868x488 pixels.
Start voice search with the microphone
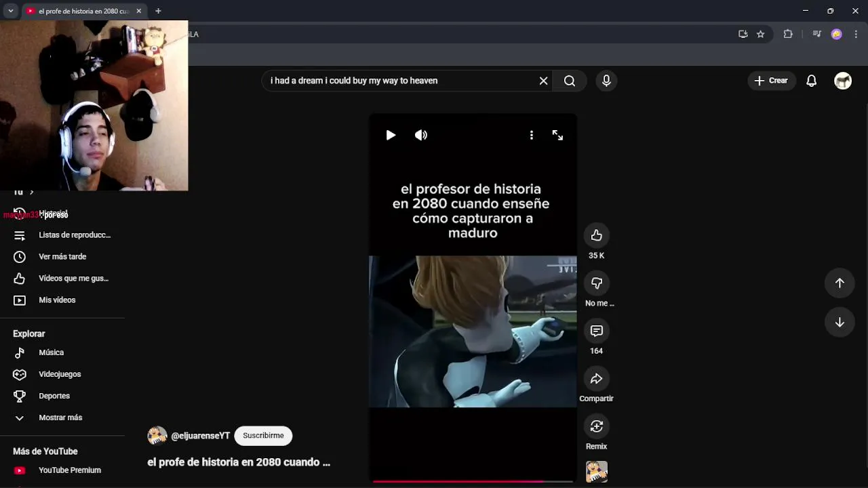[x=606, y=81]
